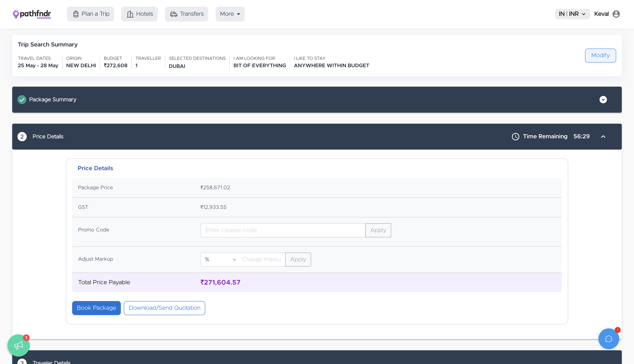Click the green checkmark beside Package Summary
The image size is (634, 364).
point(22,99)
